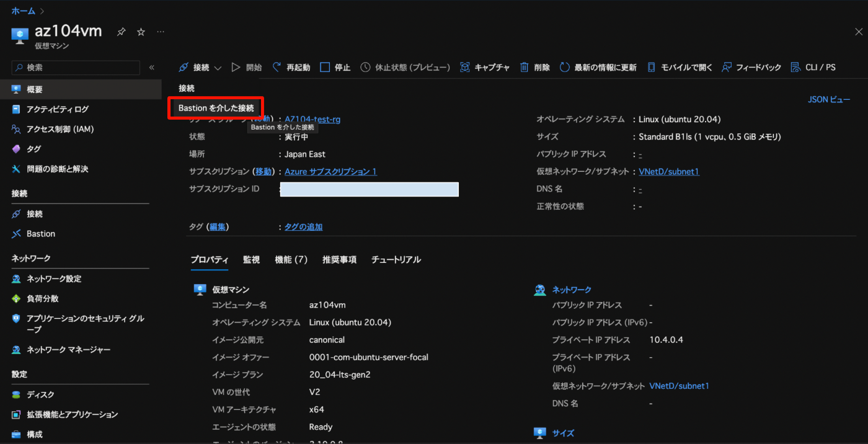Open VNetD/subnet1 link in essentials section

coord(669,171)
